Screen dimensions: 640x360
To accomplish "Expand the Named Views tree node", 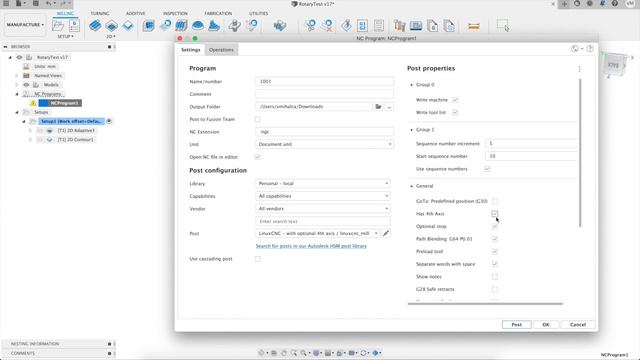I will point(17,76).
